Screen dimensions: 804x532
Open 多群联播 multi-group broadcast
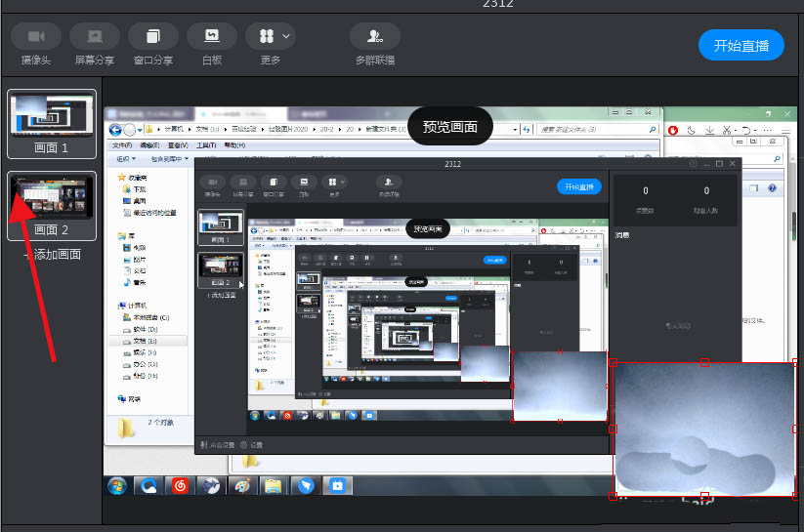(x=375, y=45)
